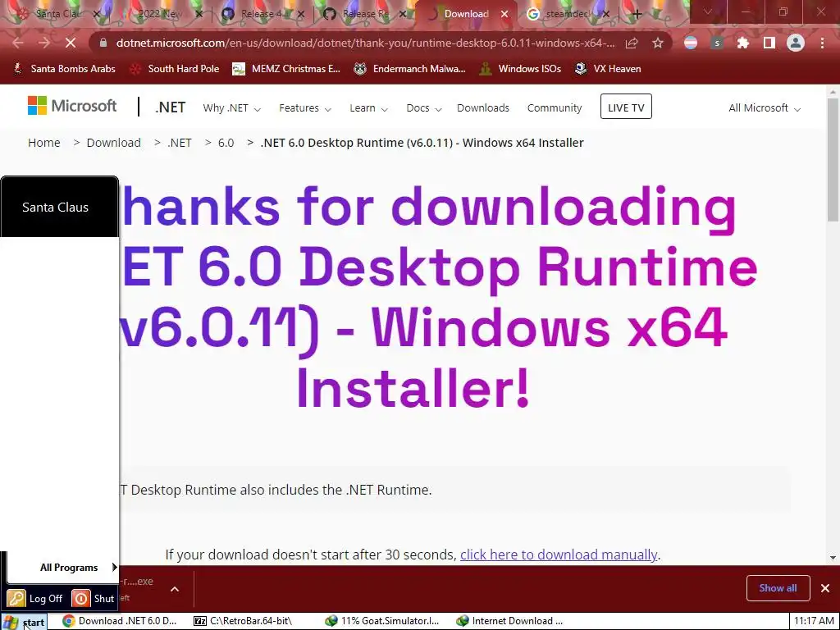Screen dimensions: 840x630
Task: Open the Santa Bombs Arabs bookmark
Action: pos(64,69)
